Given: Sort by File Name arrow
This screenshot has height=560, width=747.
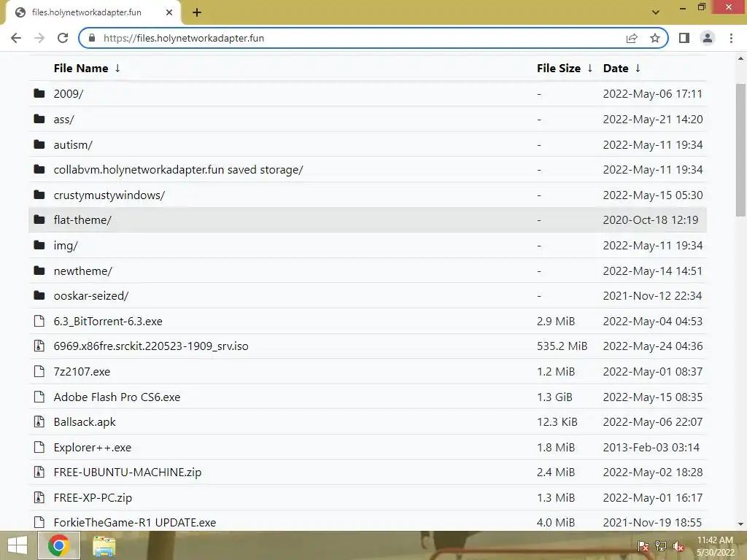Looking at the screenshot, I should click(x=117, y=68).
